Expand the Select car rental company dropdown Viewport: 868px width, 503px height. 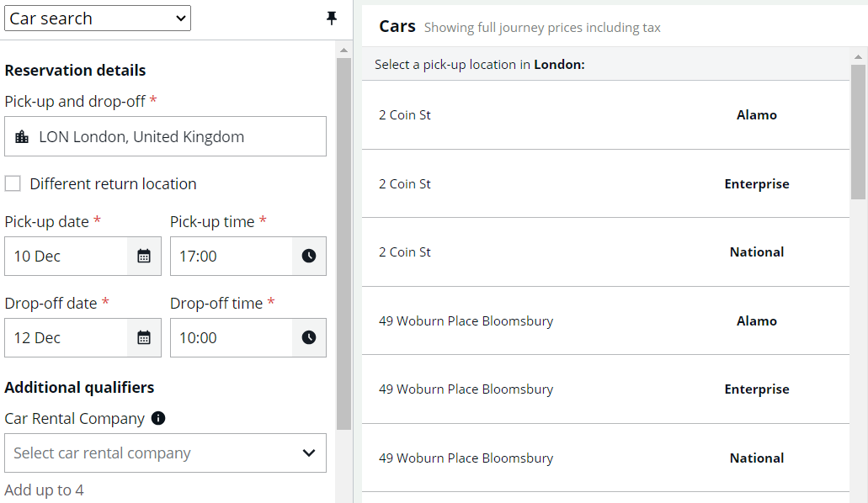point(165,453)
